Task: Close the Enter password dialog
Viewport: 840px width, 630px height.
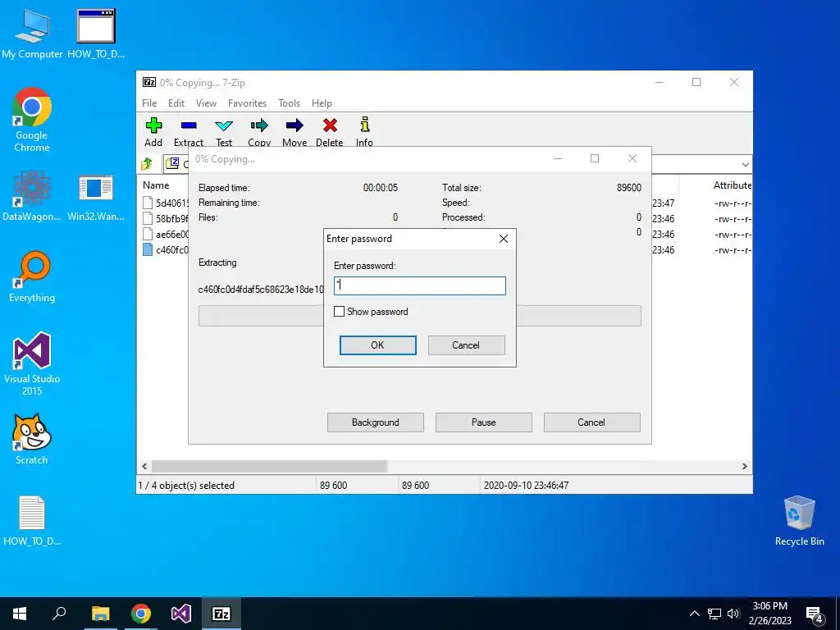Action: click(x=504, y=239)
